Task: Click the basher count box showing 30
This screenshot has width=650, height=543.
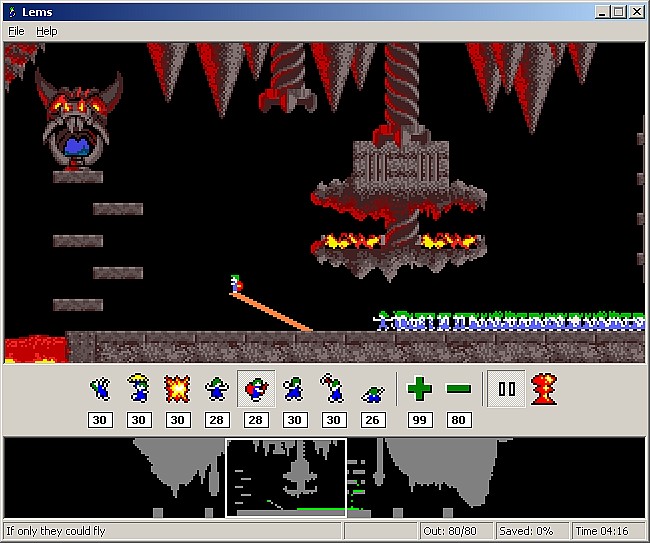Action: tap(295, 420)
